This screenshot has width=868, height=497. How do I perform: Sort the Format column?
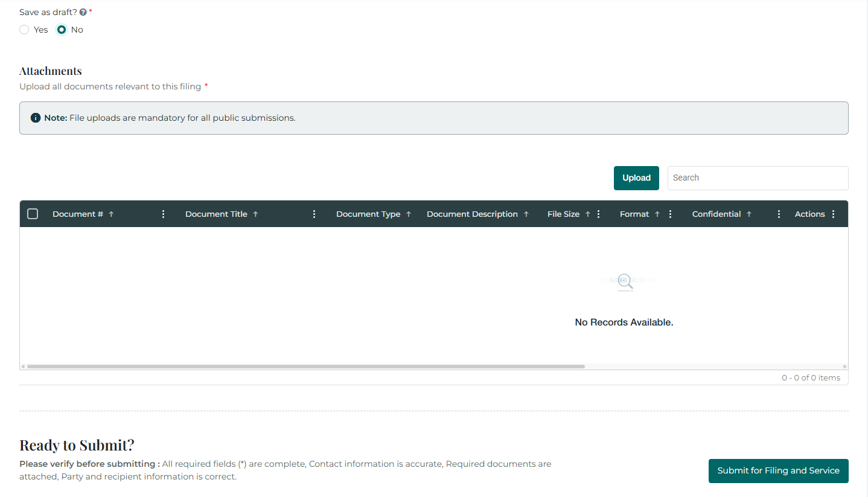[x=659, y=213]
